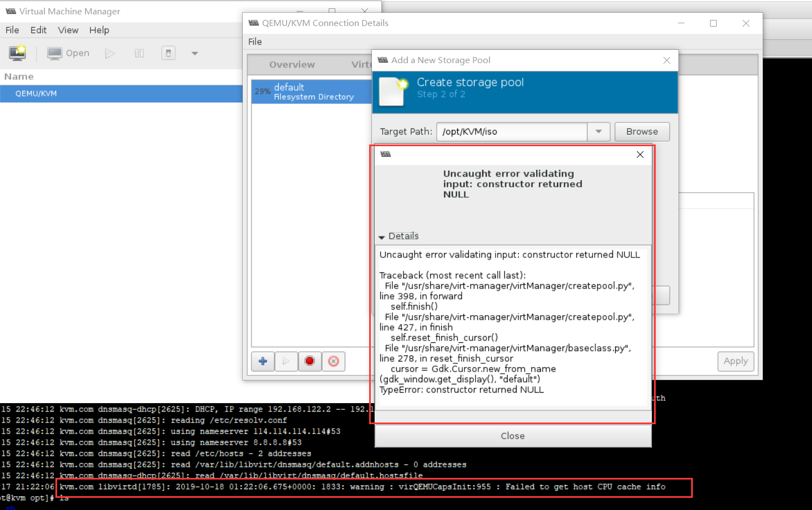
Task: Click terminal line 'reading /etc/resolv.conf'
Action: tap(144, 420)
